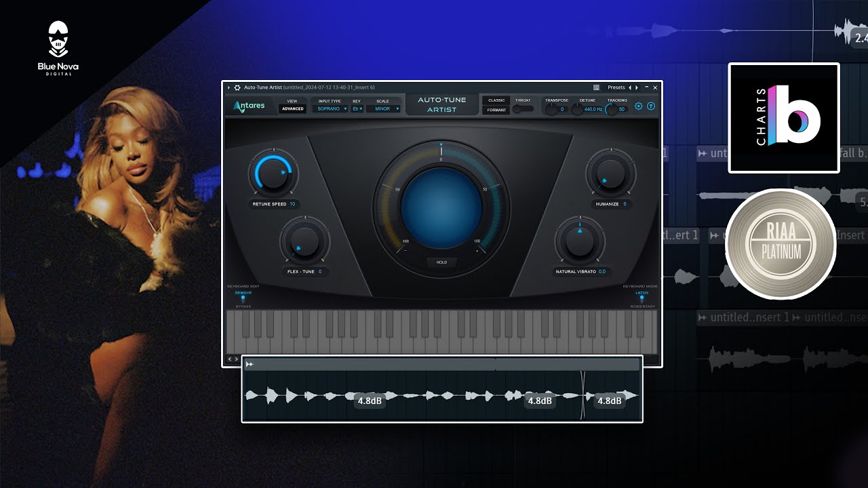
Task: Close the Auto-Tune Artist plugin window
Action: pyautogui.click(x=655, y=87)
